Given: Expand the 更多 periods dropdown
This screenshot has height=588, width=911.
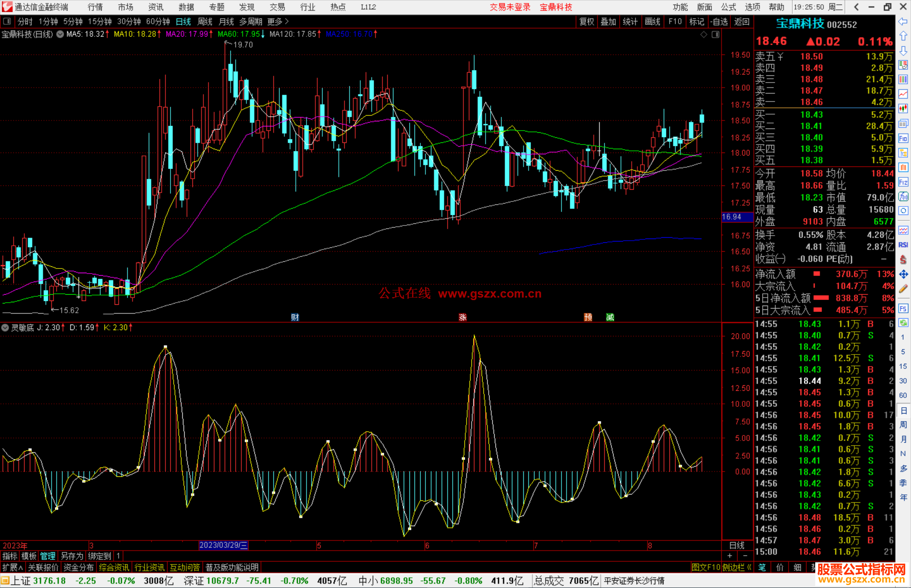Looking at the screenshot, I should 278,21.
